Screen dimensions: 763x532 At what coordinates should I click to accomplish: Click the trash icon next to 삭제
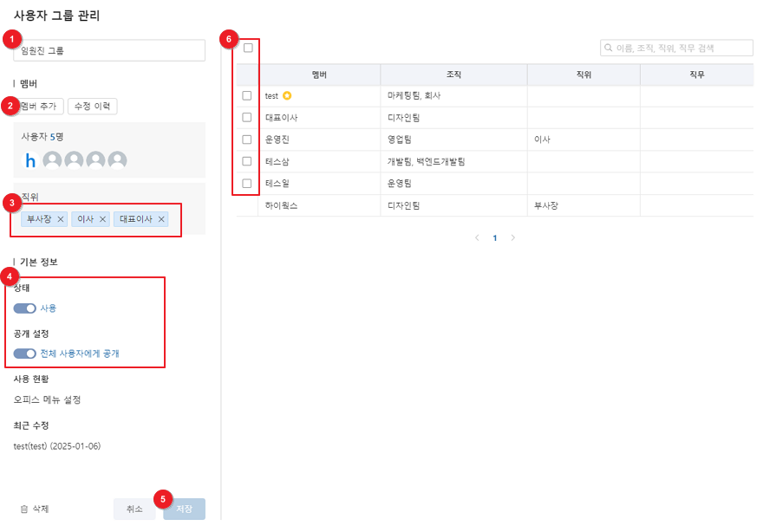pyautogui.click(x=24, y=509)
